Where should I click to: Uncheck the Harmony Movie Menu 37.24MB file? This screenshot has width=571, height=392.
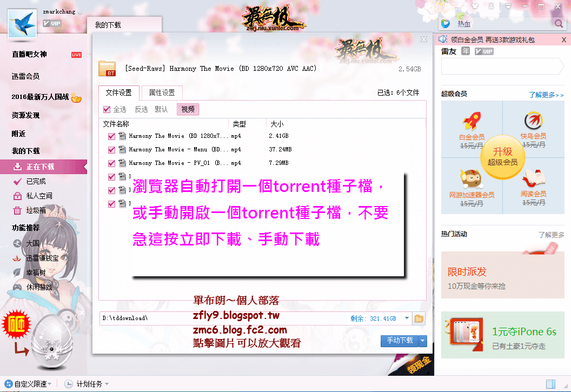(112, 150)
